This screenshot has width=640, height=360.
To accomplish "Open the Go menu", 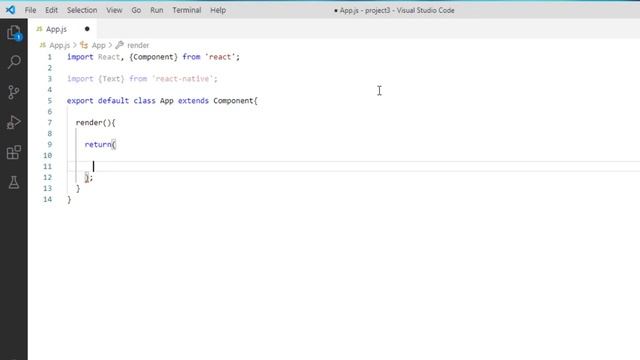I will click(x=136, y=10).
